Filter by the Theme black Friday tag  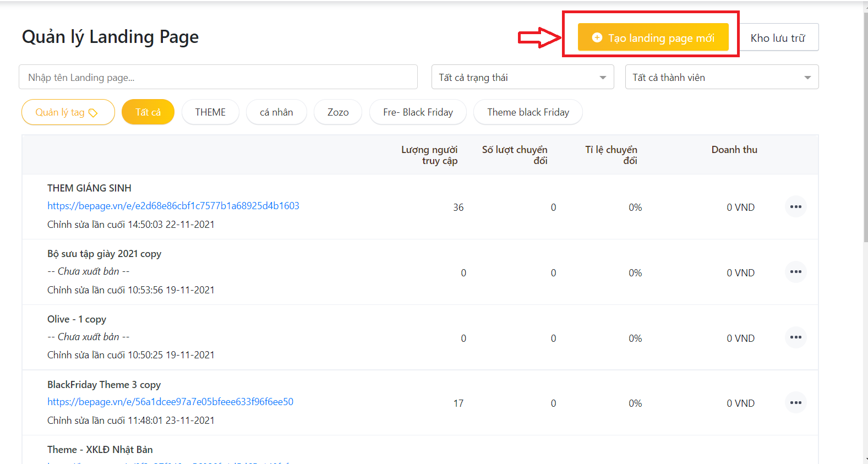(528, 112)
